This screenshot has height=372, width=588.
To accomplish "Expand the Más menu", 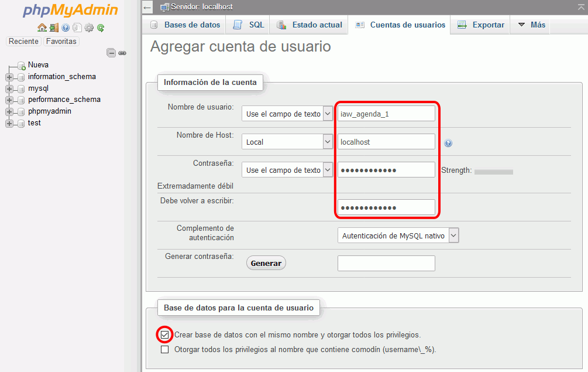I will click(x=531, y=25).
